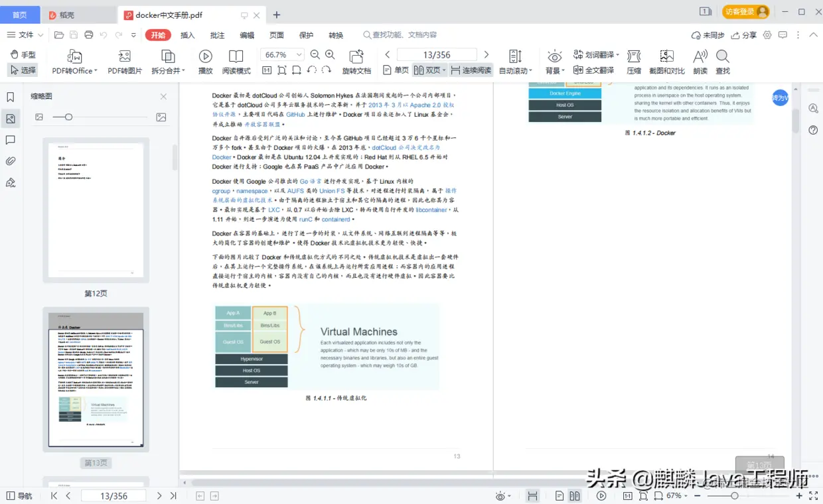Open a new tab with the plus button
The image size is (823, 504).
(277, 15)
